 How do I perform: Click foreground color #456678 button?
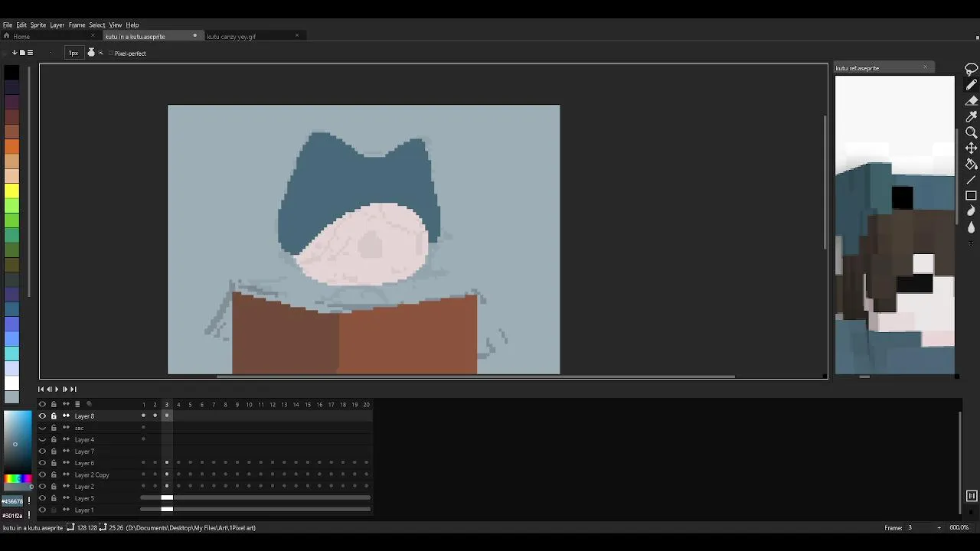(x=12, y=502)
